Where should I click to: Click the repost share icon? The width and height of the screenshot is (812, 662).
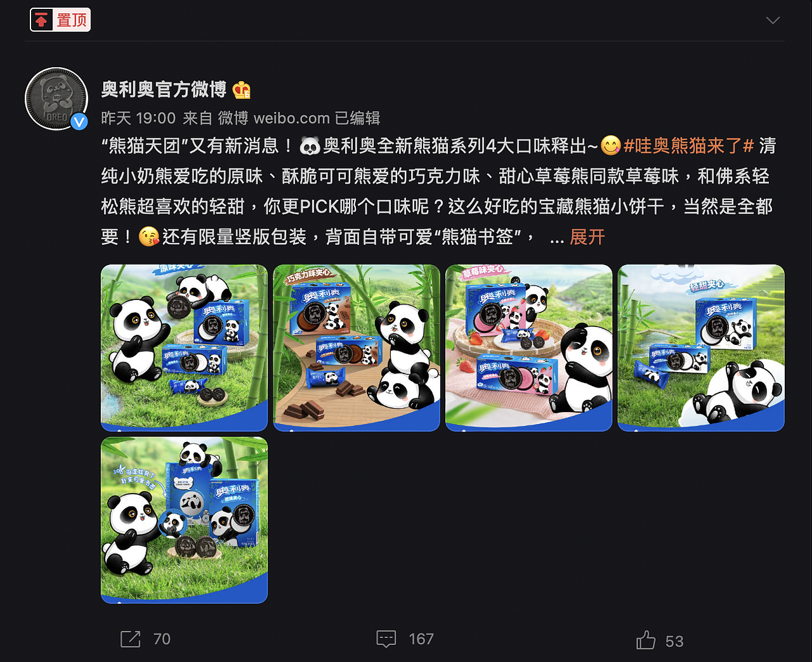[131, 639]
